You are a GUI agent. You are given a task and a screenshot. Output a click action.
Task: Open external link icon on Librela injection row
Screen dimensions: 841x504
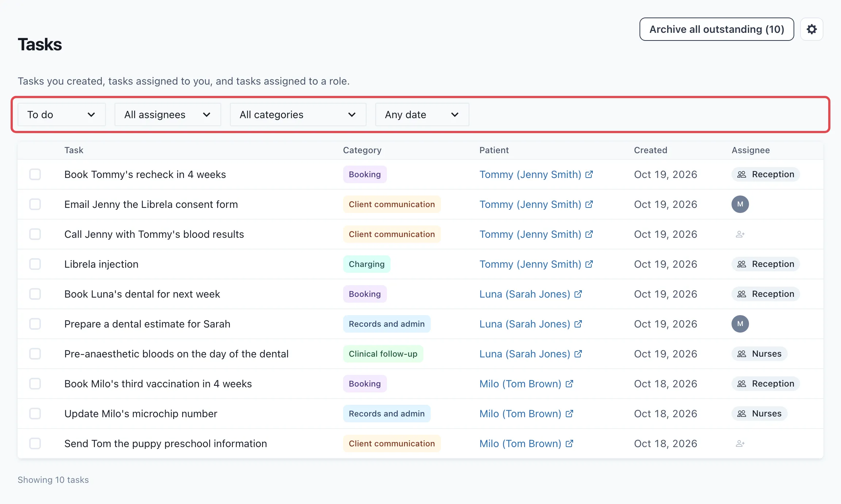[589, 264]
